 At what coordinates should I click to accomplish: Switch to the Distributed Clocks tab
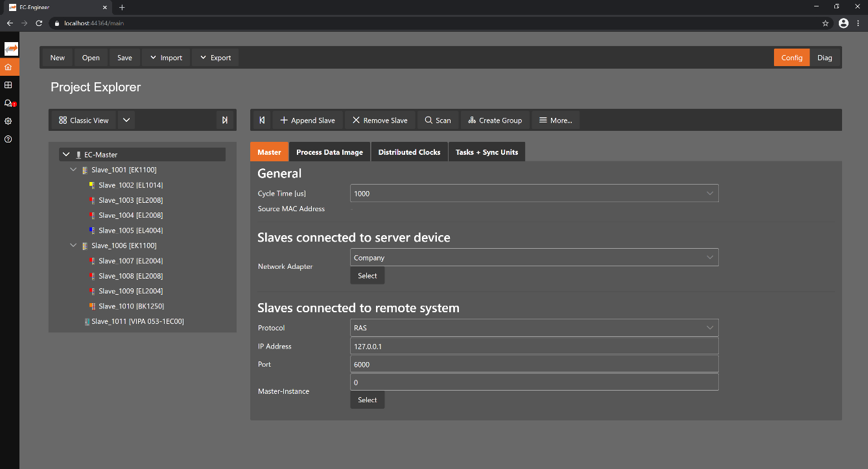[x=409, y=152]
